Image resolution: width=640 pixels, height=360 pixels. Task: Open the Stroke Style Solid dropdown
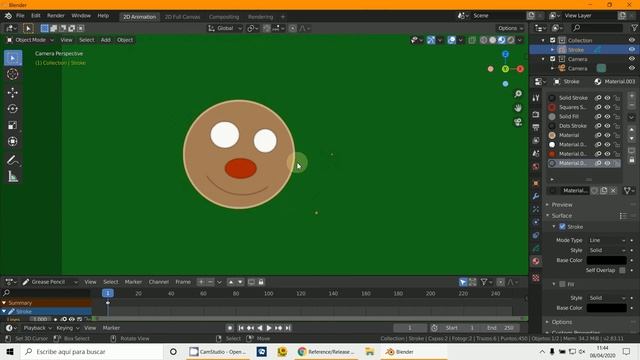tap(607, 250)
